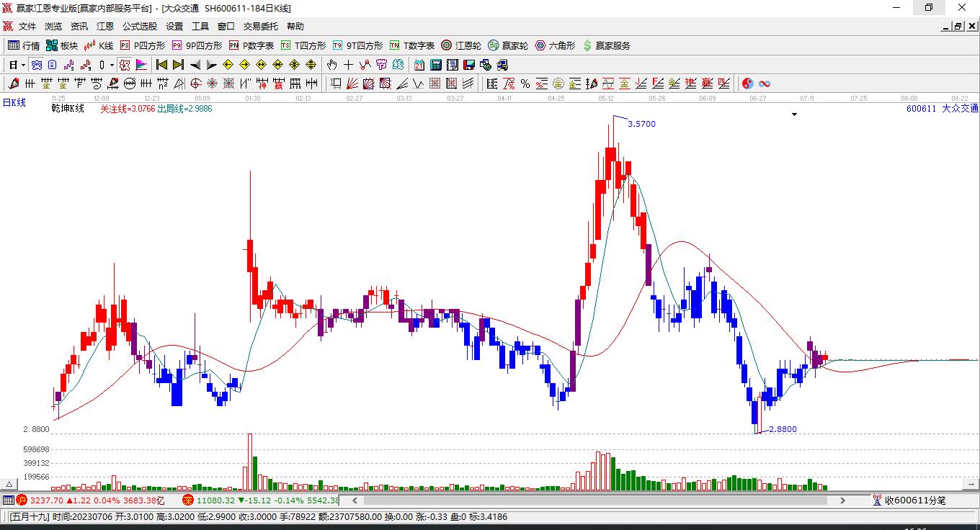
Task: Open the 9P四方形 tool
Action: click(x=197, y=45)
